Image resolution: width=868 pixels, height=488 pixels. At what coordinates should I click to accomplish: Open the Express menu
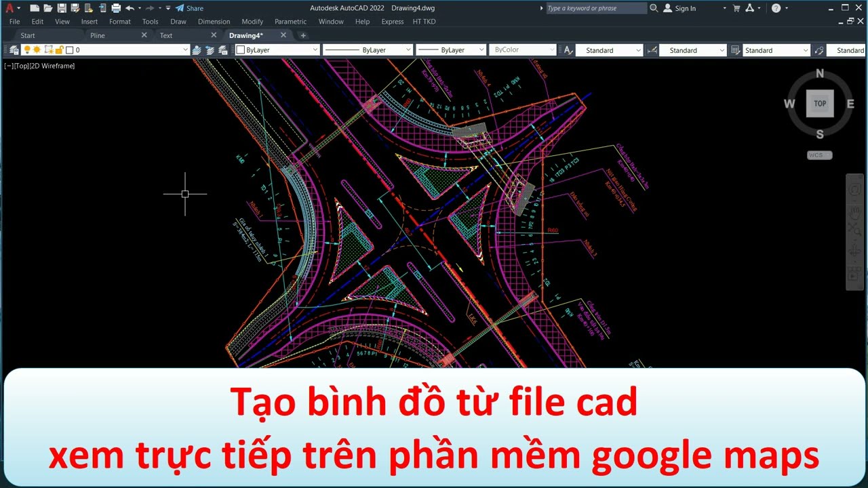coord(392,22)
